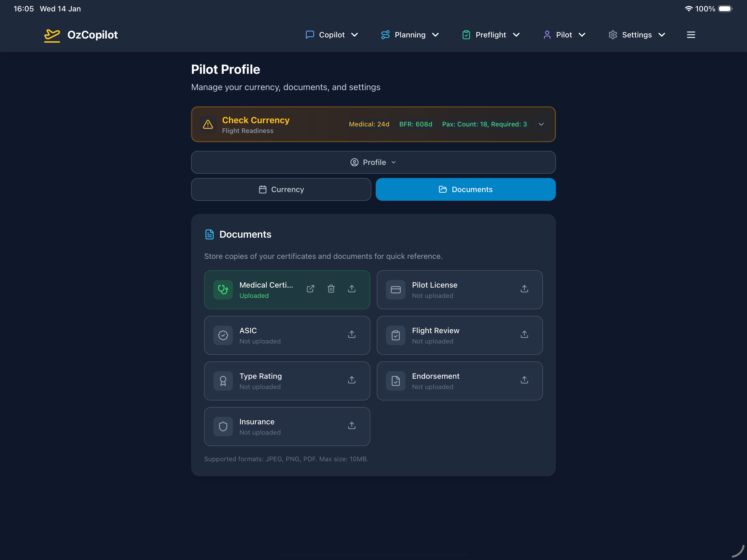Open the Profile dropdown selector

tap(373, 162)
